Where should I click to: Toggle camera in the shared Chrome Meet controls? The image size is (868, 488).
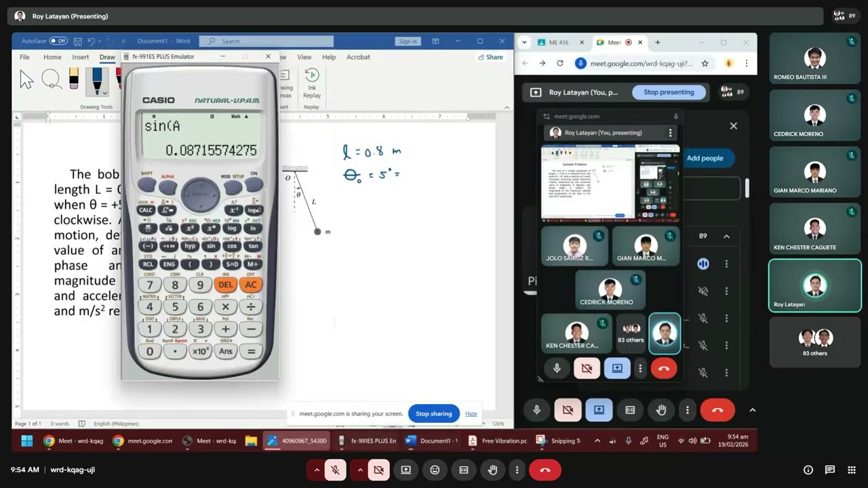tap(568, 410)
